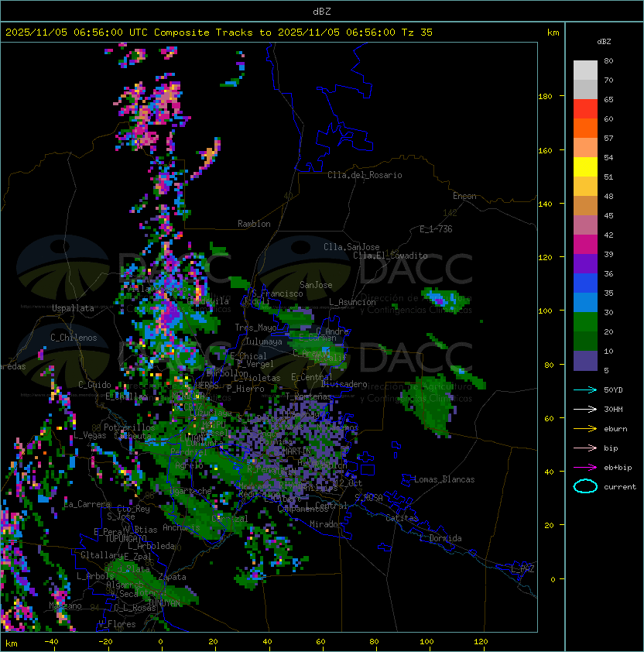Click the 'Catitas' map label
644x652 pixels.
coord(402,518)
